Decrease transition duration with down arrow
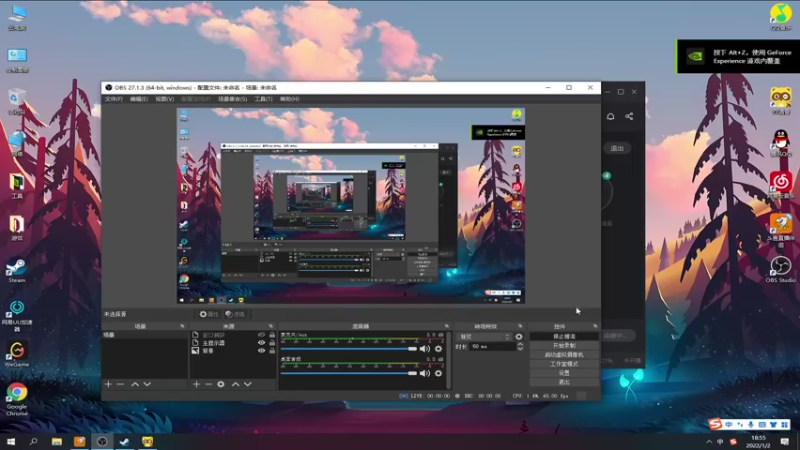 point(520,348)
